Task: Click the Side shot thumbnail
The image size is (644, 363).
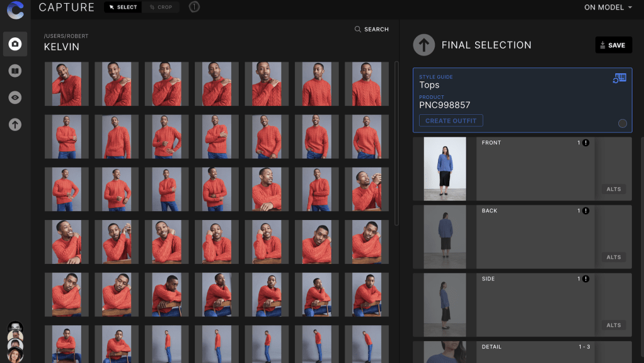Action: click(445, 304)
